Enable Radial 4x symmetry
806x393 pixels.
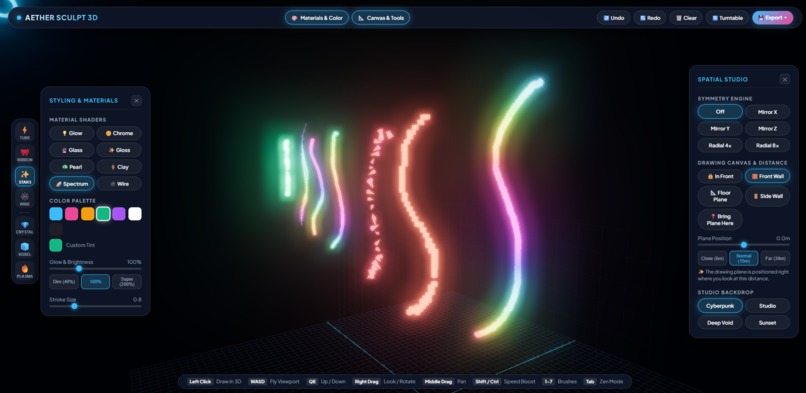[720, 145]
